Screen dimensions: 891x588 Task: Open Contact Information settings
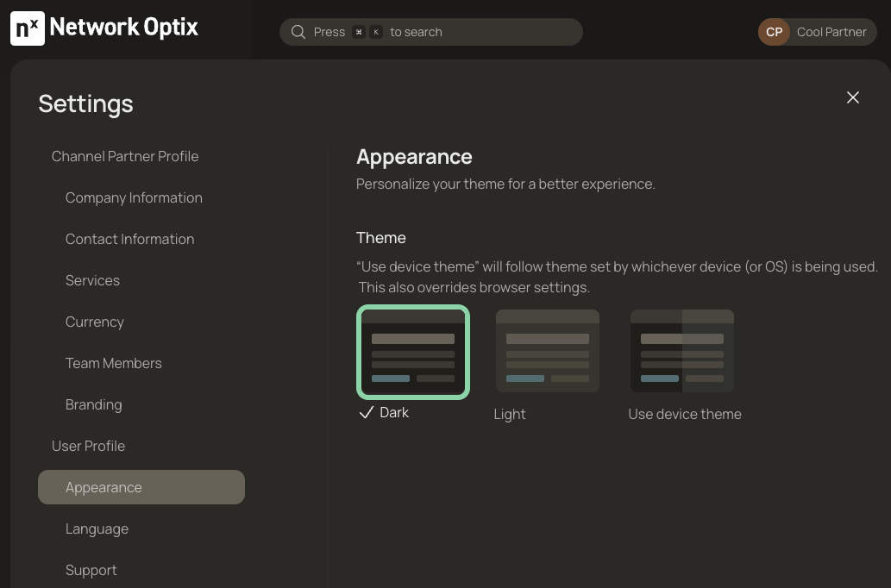(x=129, y=239)
